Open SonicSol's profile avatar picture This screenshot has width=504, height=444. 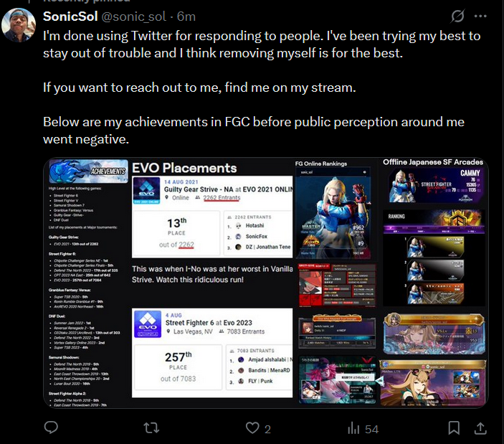coord(19,25)
